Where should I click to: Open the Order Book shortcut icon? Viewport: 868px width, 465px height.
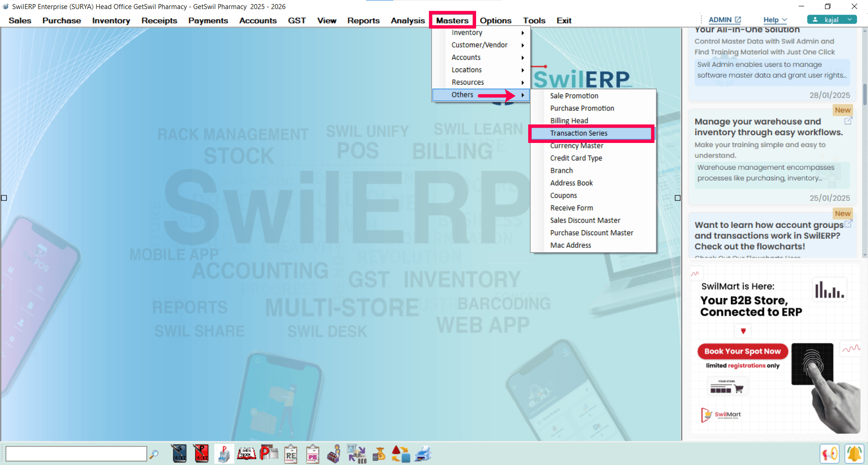(247, 454)
